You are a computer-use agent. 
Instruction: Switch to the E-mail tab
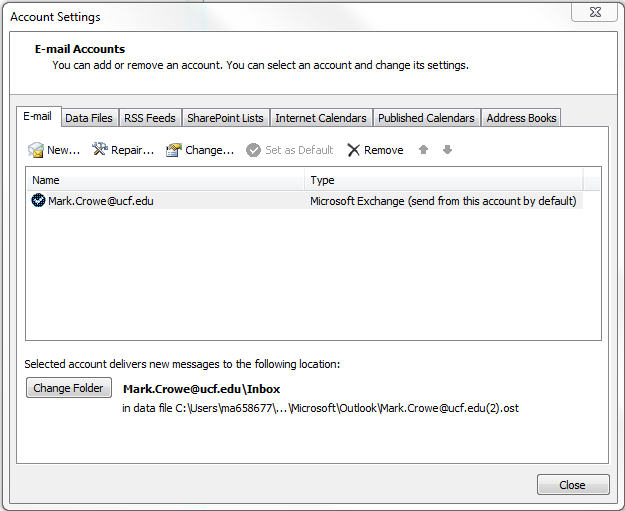[38, 116]
